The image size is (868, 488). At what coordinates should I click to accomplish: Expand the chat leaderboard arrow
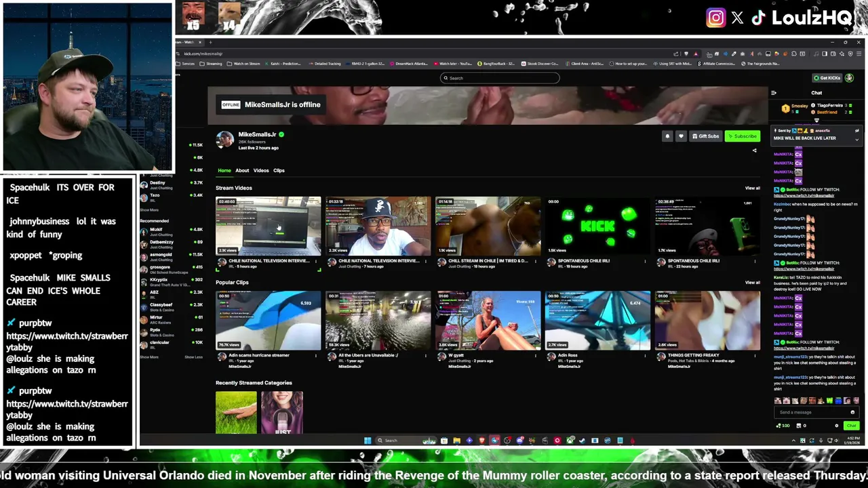click(x=816, y=121)
